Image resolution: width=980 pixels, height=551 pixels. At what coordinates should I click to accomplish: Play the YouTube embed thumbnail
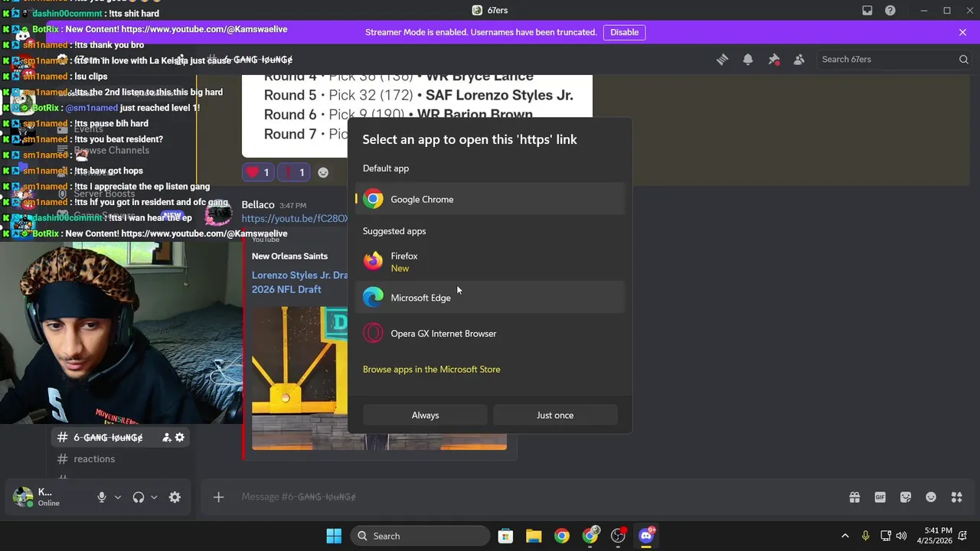point(299,377)
